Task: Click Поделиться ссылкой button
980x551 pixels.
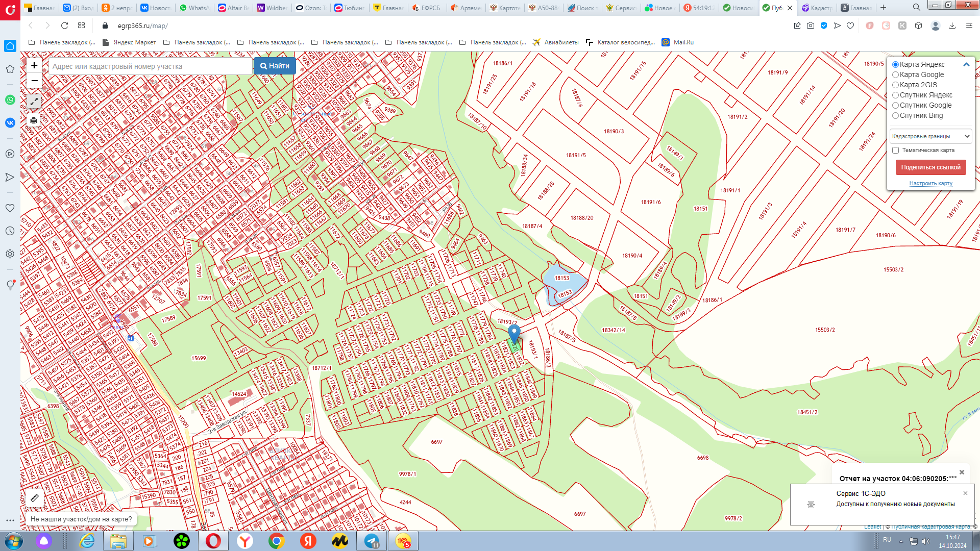Action: coord(930,167)
